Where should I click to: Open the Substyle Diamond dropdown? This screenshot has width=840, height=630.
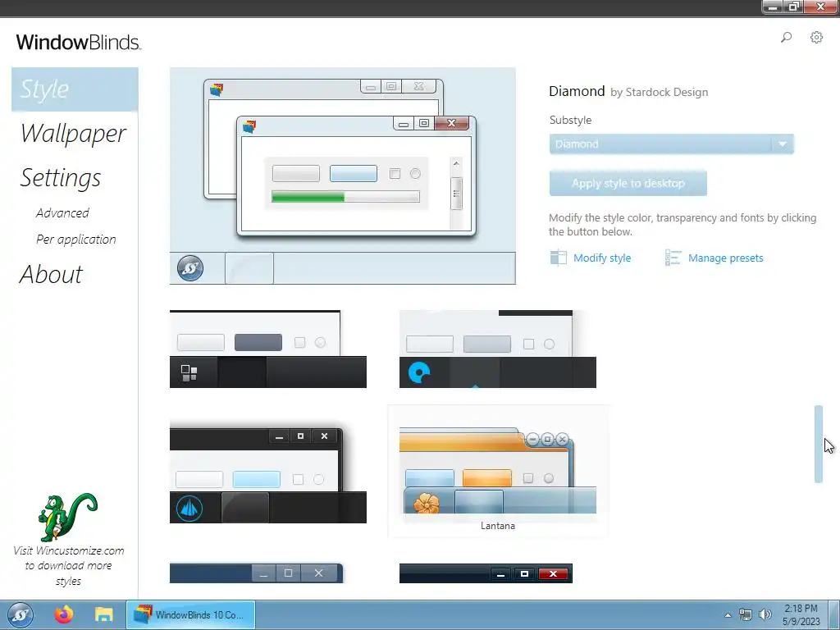(x=671, y=144)
